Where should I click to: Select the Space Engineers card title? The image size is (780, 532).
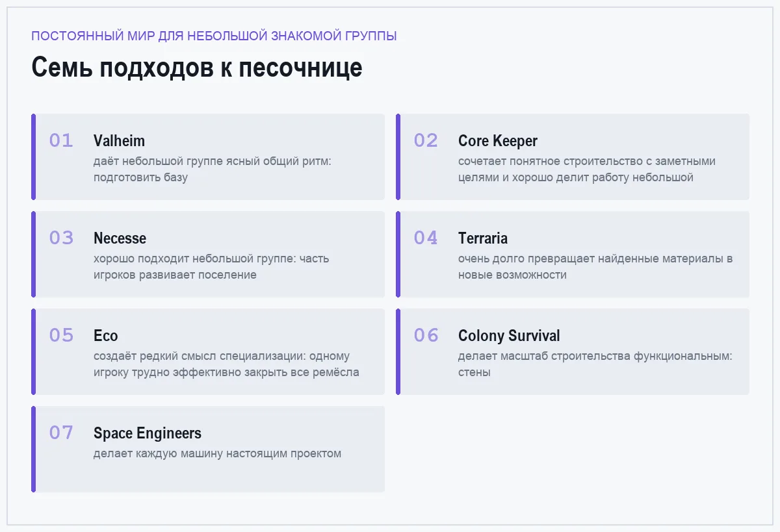click(x=148, y=433)
